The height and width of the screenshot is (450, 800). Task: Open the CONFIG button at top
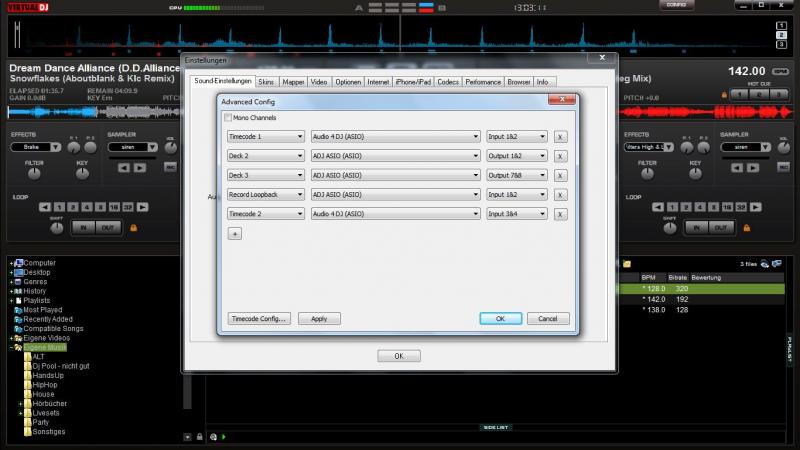pyautogui.click(x=676, y=5)
